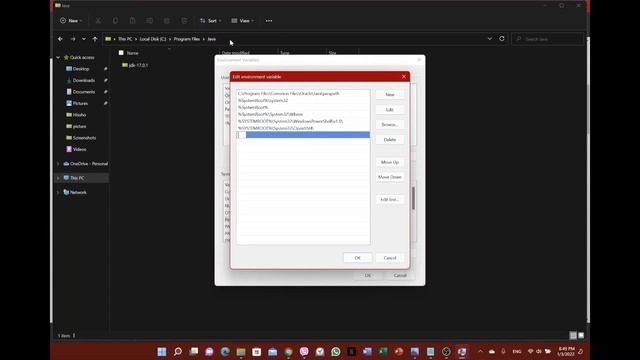640x360 pixels.
Task: Click the Delete trash icon in Explorer toolbar
Action: coord(184,21)
